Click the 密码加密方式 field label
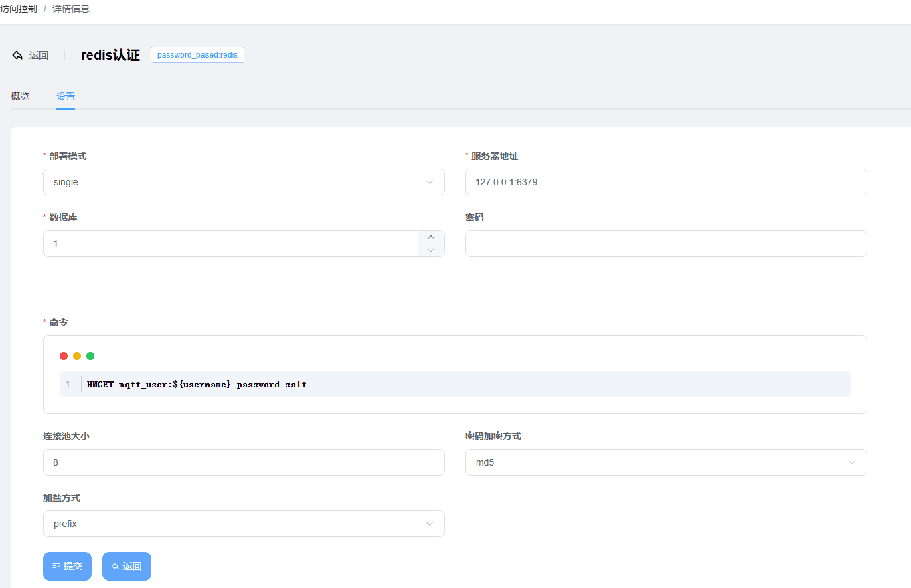Screen dimensions: 911x588 point(493,436)
